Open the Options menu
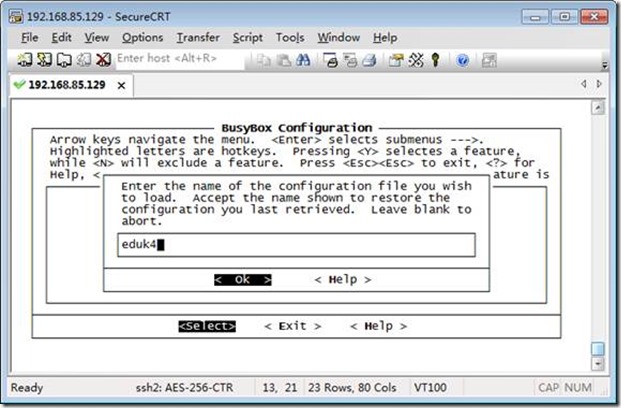 point(143,38)
